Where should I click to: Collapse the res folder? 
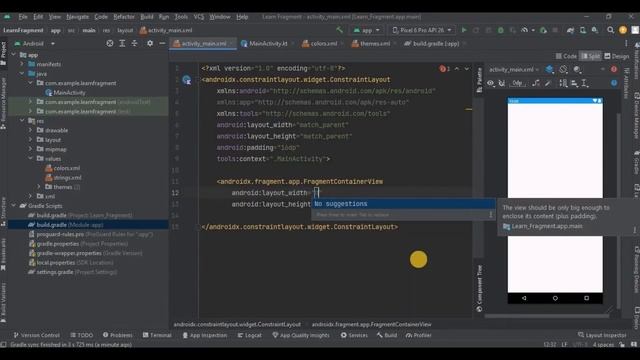(x=22, y=121)
